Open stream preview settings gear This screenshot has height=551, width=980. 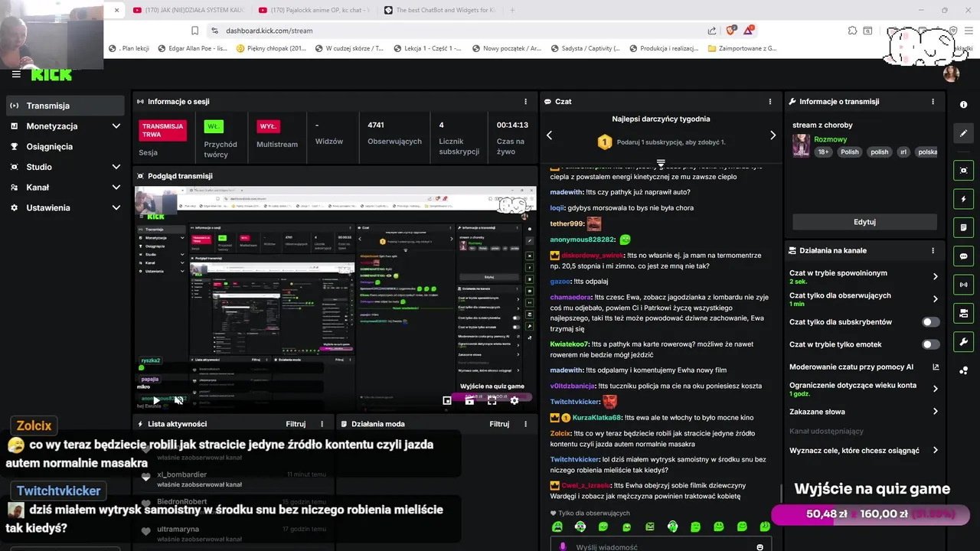pyautogui.click(x=514, y=400)
